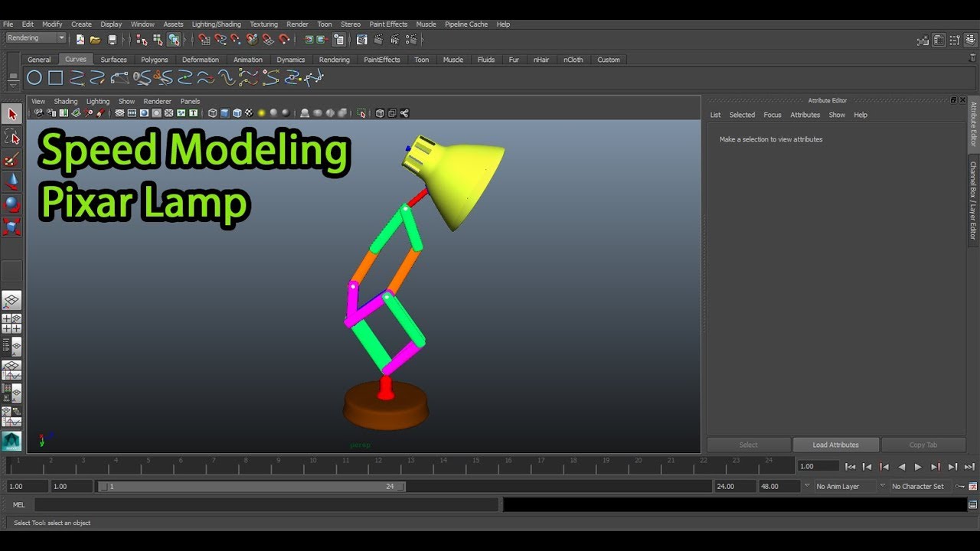Toggle textured display checker icon
This screenshot has width=980, height=551.
(x=249, y=113)
